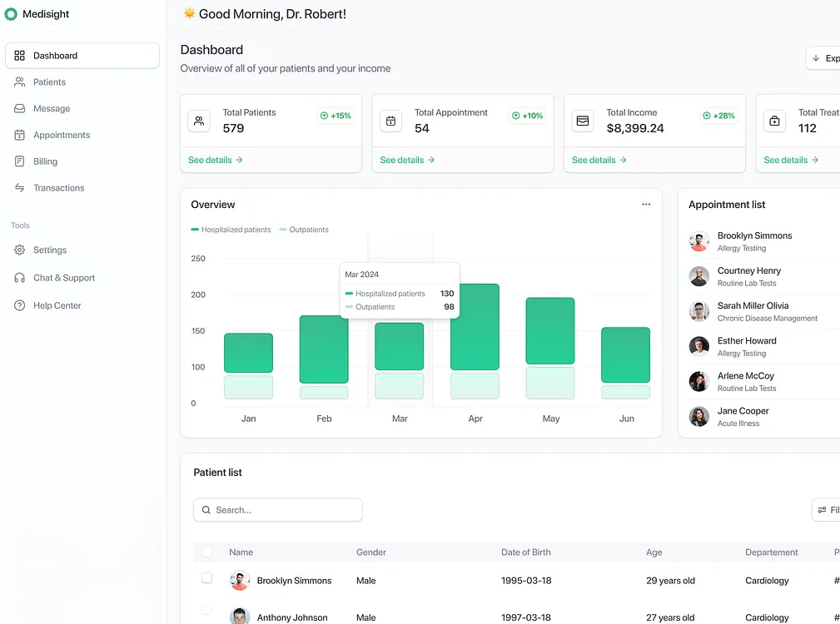
Task: Open the Overview three-dot options menu
Action: tap(646, 205)
